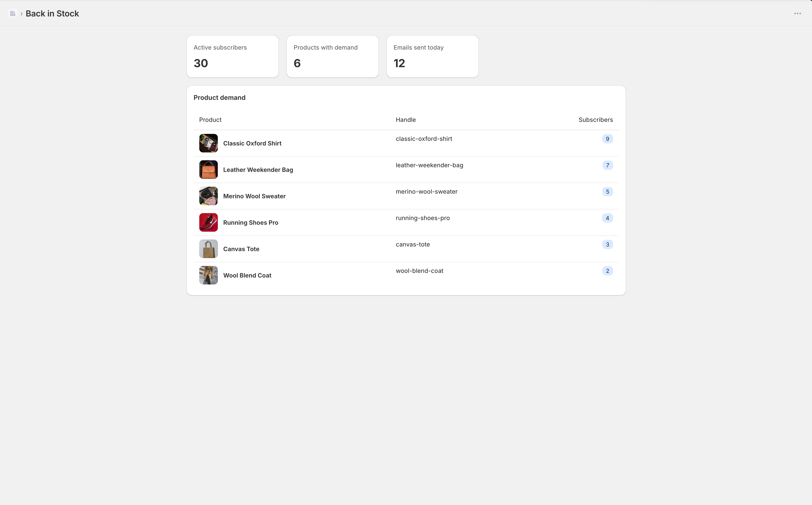
Task: Click the Subscribers column header
Action: click(x=596, y=120)
